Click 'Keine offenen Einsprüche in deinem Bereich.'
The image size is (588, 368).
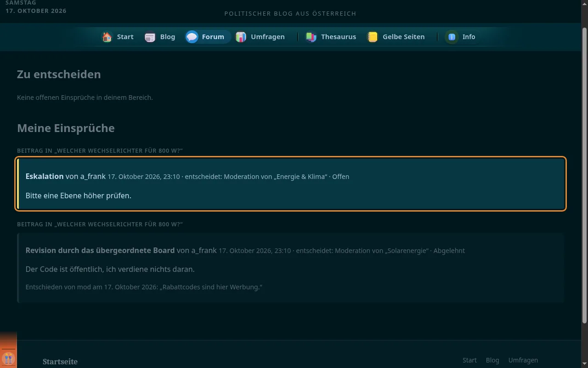pos(85,98)
